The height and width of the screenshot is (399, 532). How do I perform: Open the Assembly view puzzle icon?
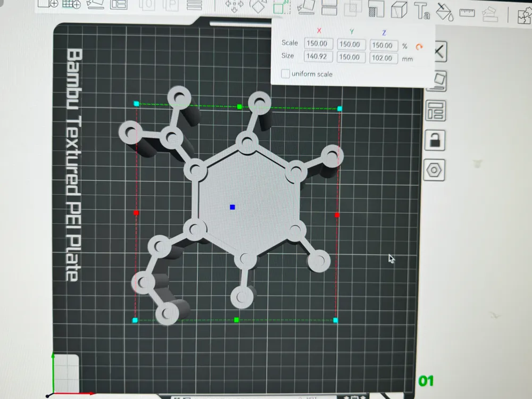tap(525, 16)
